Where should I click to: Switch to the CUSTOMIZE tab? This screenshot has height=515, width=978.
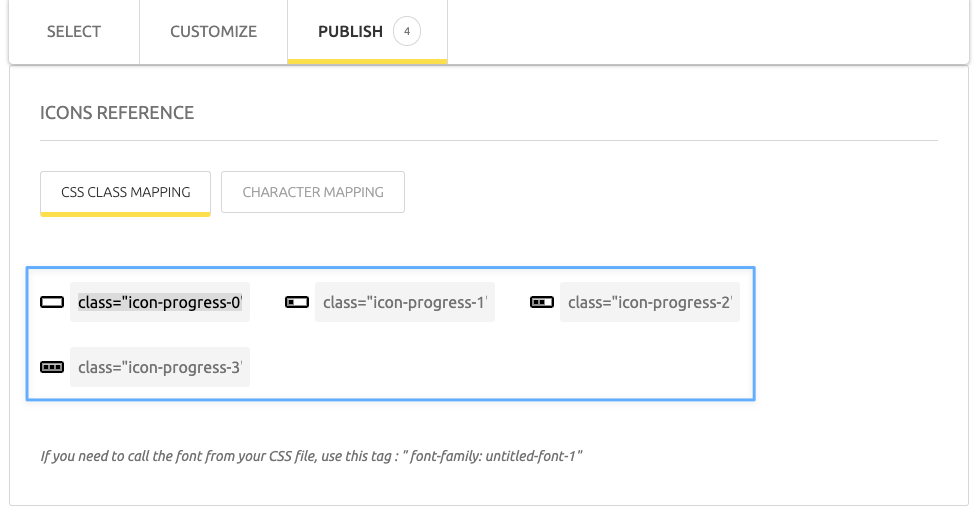[x=213, y=32]
